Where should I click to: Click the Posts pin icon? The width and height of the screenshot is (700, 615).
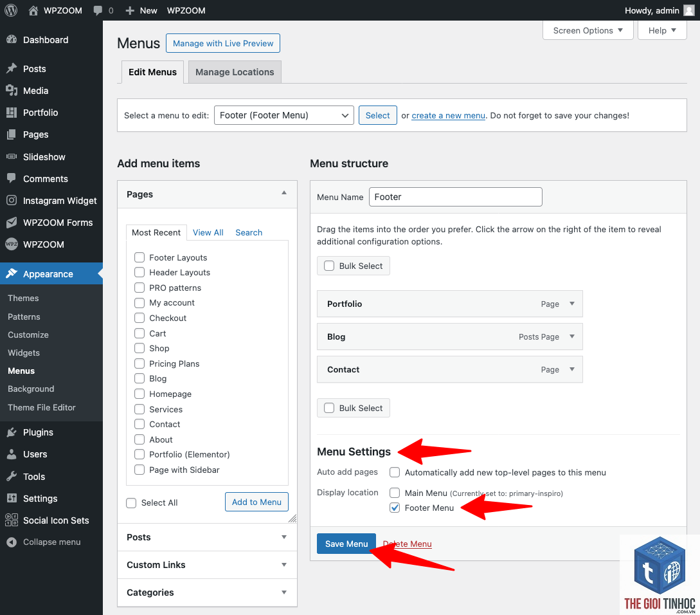coord(12,68)
